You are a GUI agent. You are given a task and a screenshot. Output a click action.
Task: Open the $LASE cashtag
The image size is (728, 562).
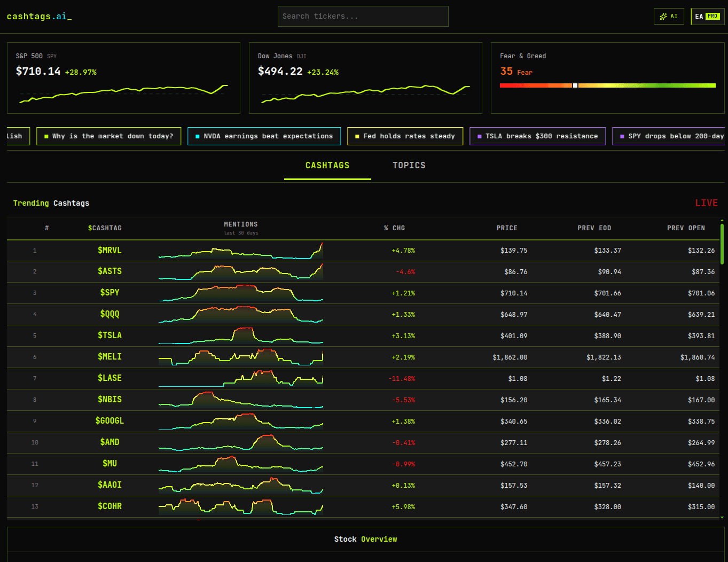(x=109, y=378)
